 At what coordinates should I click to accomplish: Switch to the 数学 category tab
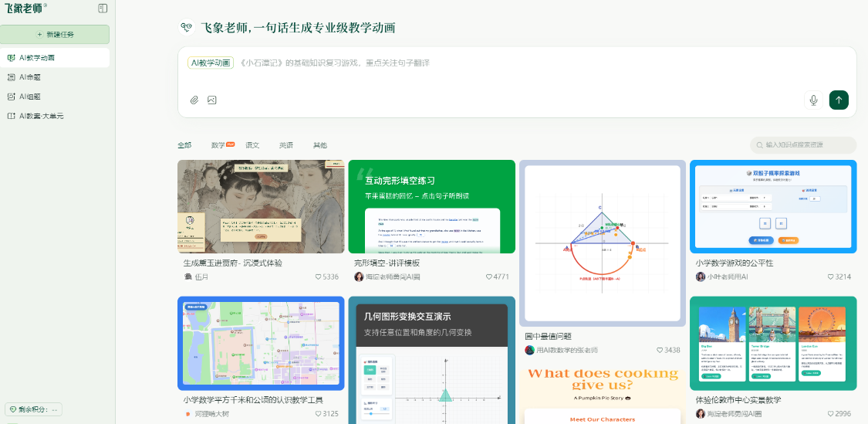[x=218, y=145]
